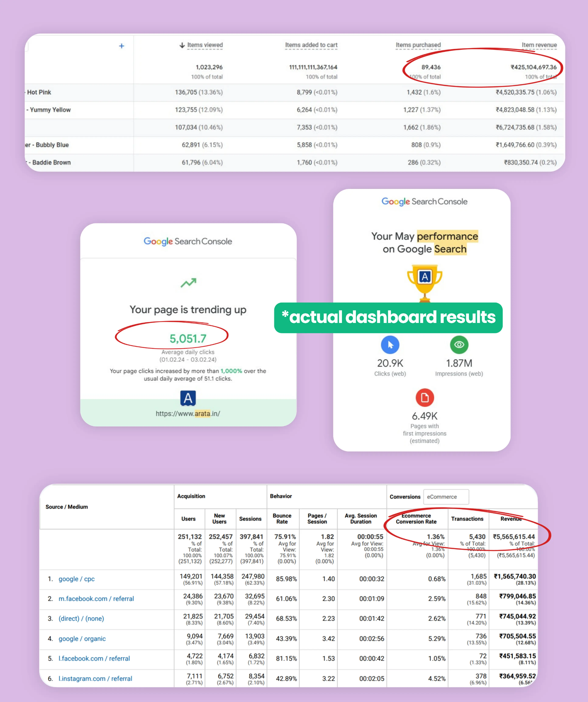
Task: Click the eye icon above 1.87M Impressions
Action: (x=459, y=345)
